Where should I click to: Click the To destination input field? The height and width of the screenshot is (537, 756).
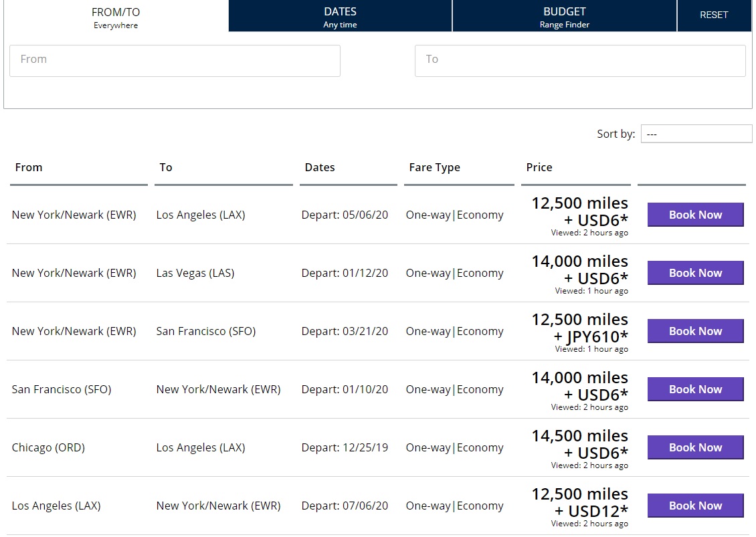tap(579, 60)
